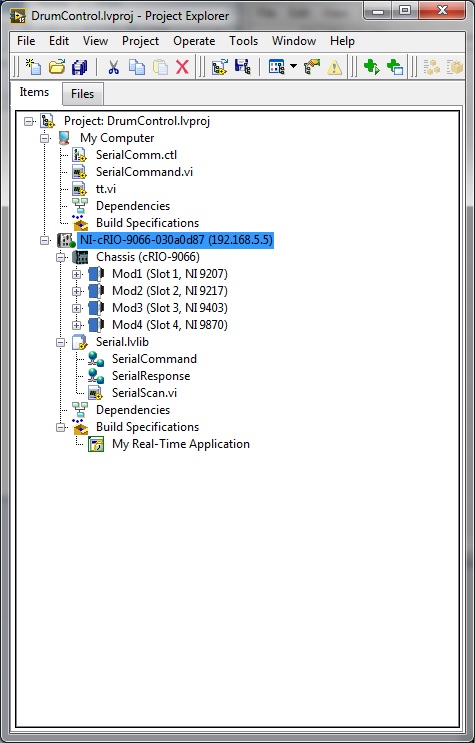
Task: Open the Tools menu
Action: (244, 41)
